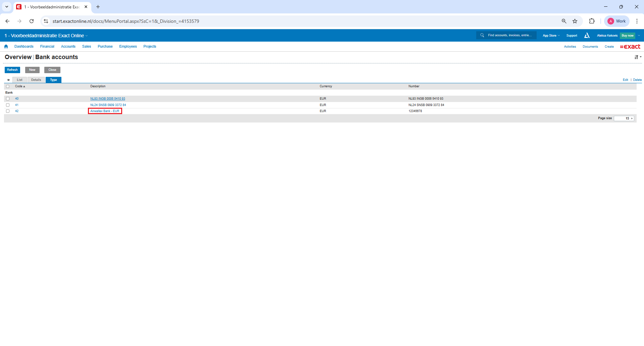Click code 40 link
Screen dimensions: 644x346
click(17, 99)
